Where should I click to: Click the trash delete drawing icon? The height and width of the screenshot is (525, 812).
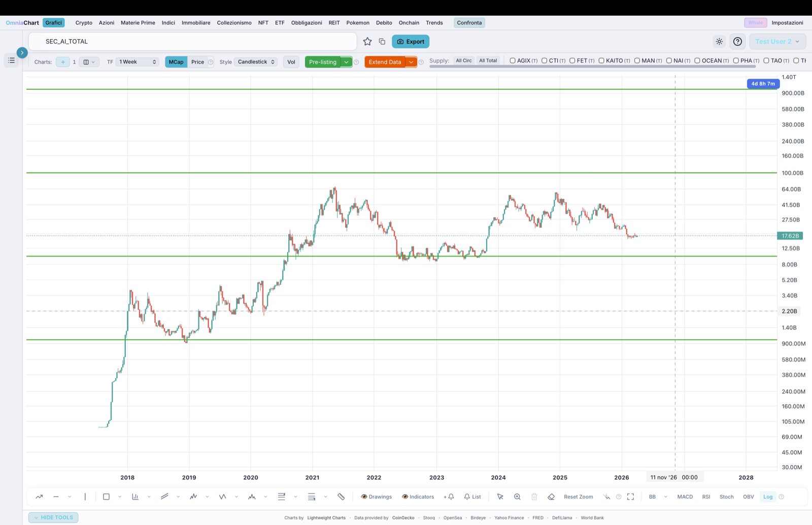point(534,497)
